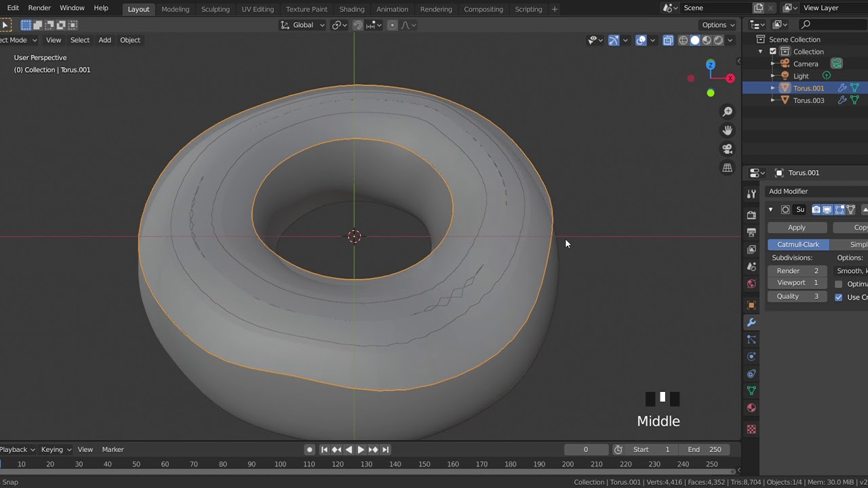Open the shading options dropdown arrow

(730, 41)
